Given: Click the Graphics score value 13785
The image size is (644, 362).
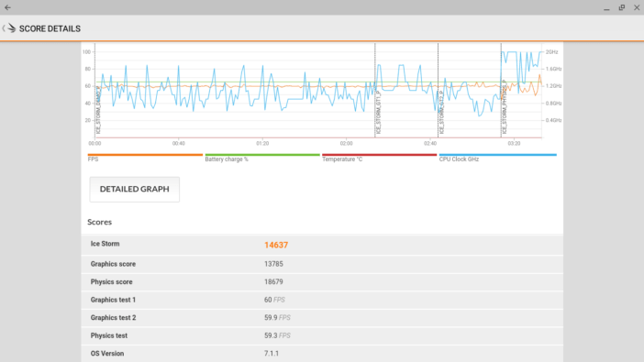Looking at the screenshot, I should click(x=273, y=264).
